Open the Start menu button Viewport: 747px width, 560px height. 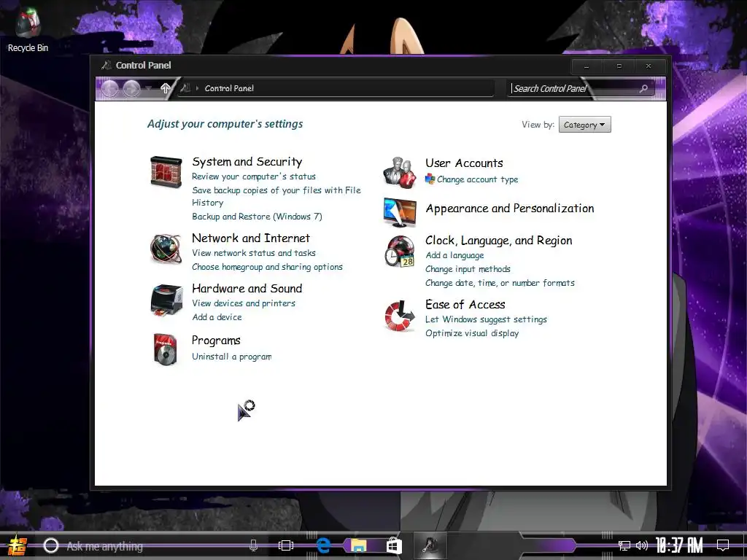pos(17,546)
